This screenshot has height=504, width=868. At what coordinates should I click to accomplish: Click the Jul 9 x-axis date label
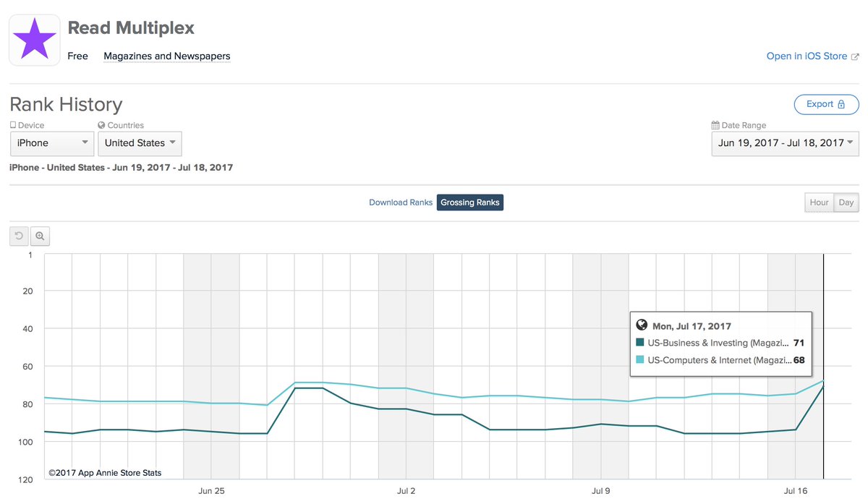click(600, 491)
